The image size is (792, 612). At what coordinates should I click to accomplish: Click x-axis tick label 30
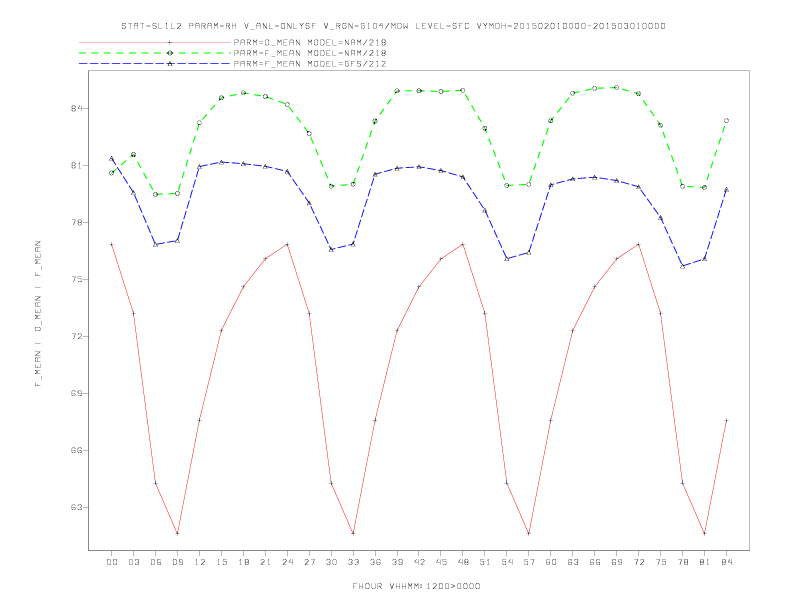tap(331, 562)
